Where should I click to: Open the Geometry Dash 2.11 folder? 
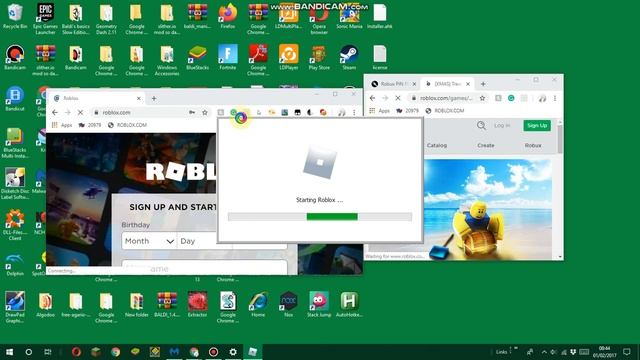[x=106, y=18]
